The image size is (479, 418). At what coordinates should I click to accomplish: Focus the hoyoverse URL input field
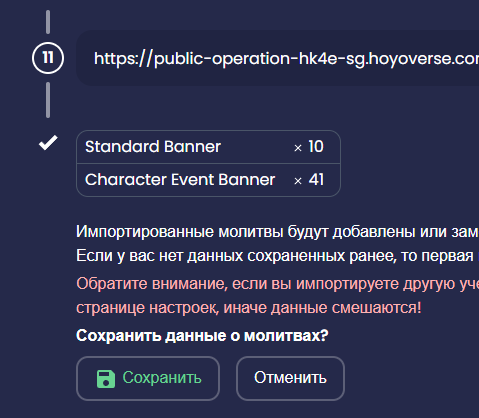point(278,58)
